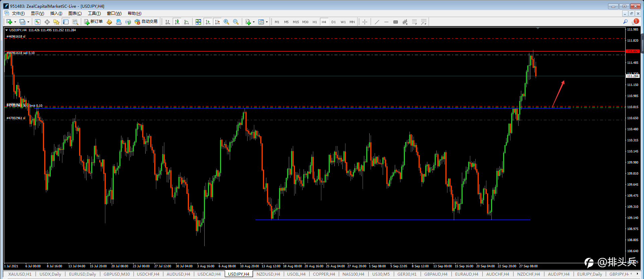Image resolution: width=644 pixels, height=279 pixels.
Task: Select the horizontal line tool
Action: [x=386, y=22]
